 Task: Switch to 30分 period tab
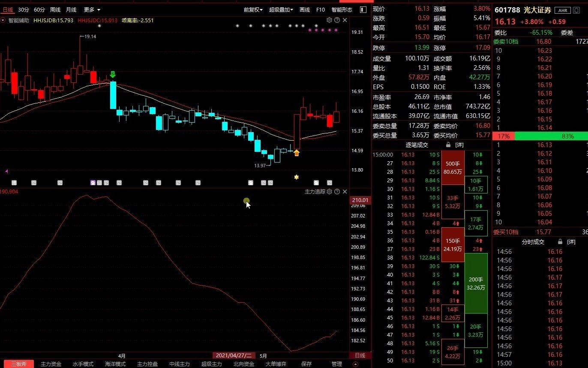24,9
